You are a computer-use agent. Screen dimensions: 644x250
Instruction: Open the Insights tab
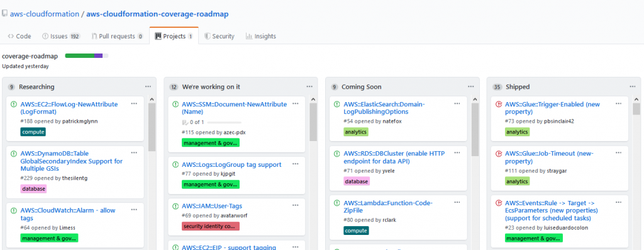pyautogui.click(x=261, y=36)
